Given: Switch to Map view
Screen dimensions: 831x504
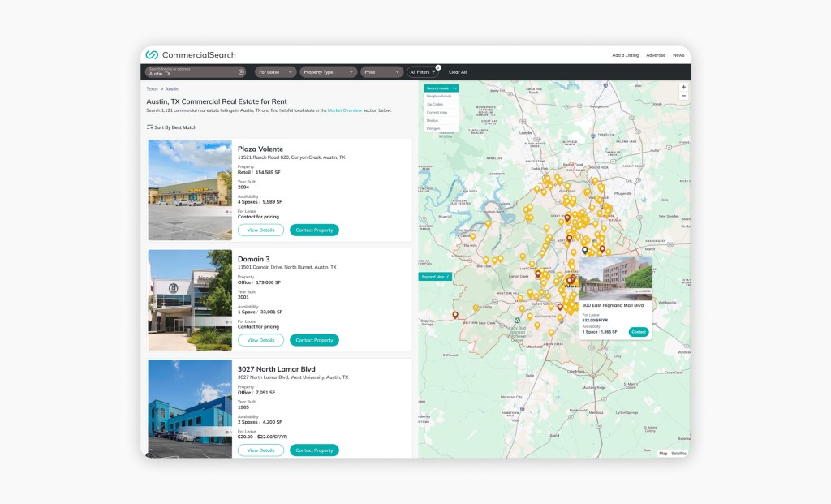Looking at the screenshot, I should tap(663, 454).
